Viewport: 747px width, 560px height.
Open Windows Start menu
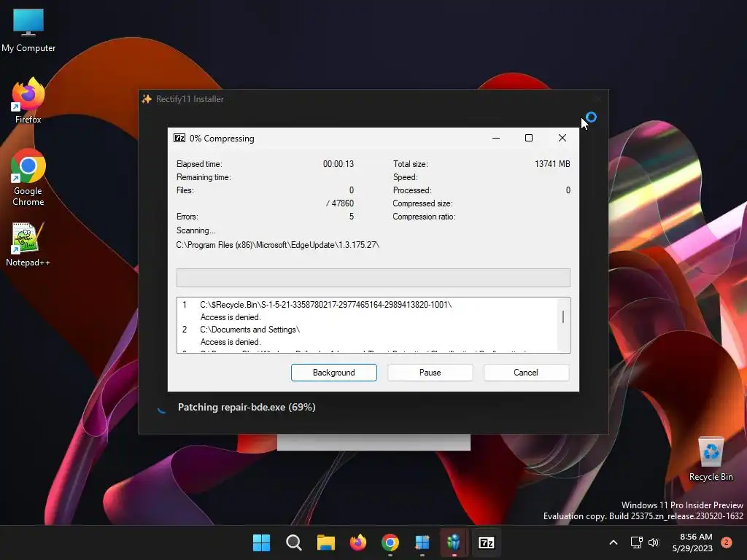click(261, 542)
